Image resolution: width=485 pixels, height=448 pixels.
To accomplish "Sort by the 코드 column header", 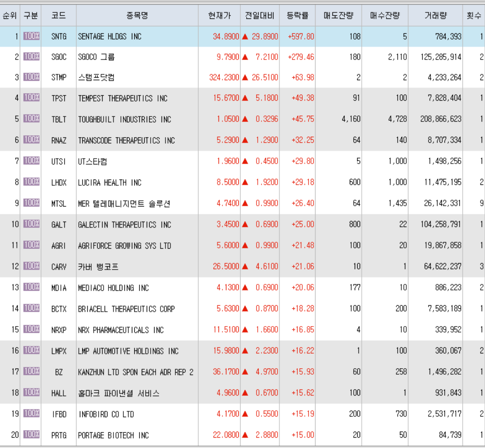I will tap(58, 15).
